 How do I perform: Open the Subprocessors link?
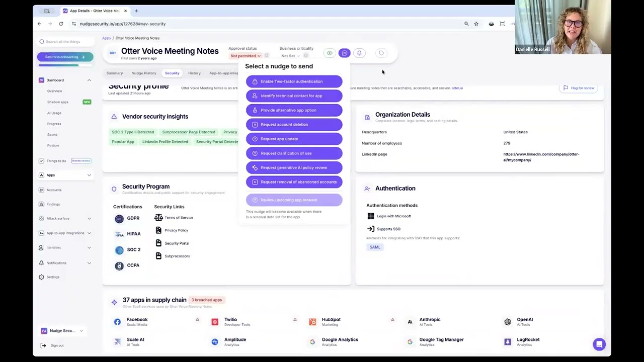[177, 256]
